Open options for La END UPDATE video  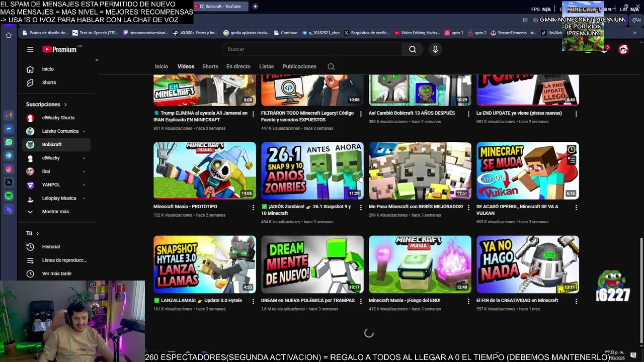pos(576,114)
